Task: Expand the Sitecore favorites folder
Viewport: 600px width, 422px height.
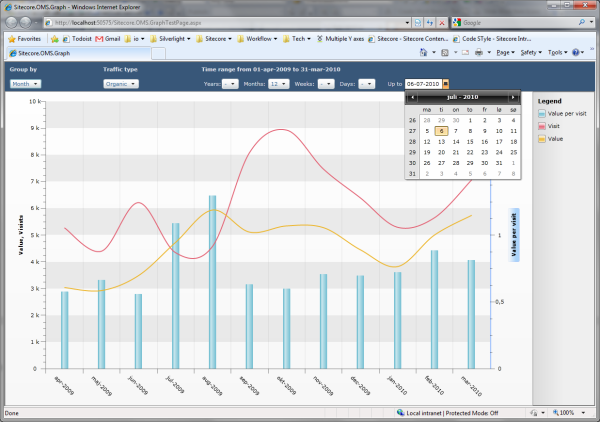Action: pyautogui.click(x=214, y=39)
